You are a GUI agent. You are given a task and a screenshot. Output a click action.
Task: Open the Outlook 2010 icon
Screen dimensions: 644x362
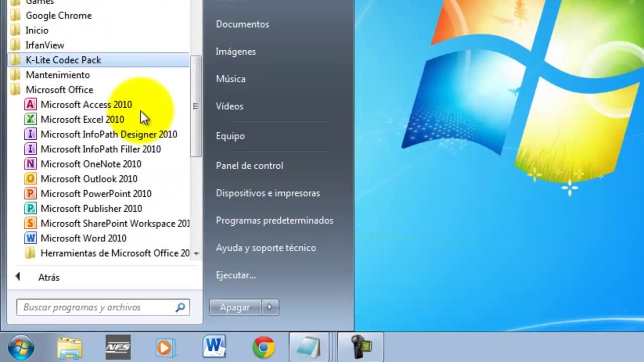click(31, 178)
